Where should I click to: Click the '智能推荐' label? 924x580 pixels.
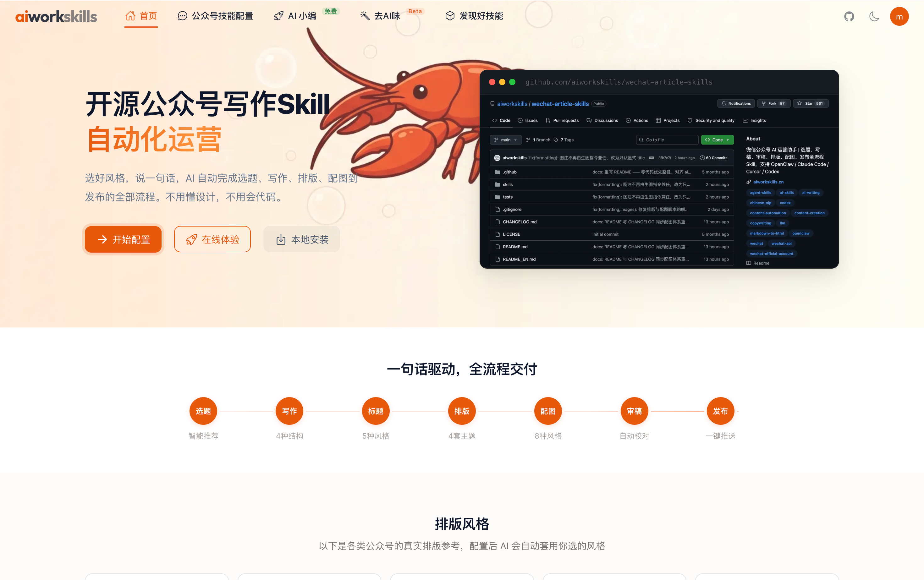pyautogui.click(x=203, y=436)
